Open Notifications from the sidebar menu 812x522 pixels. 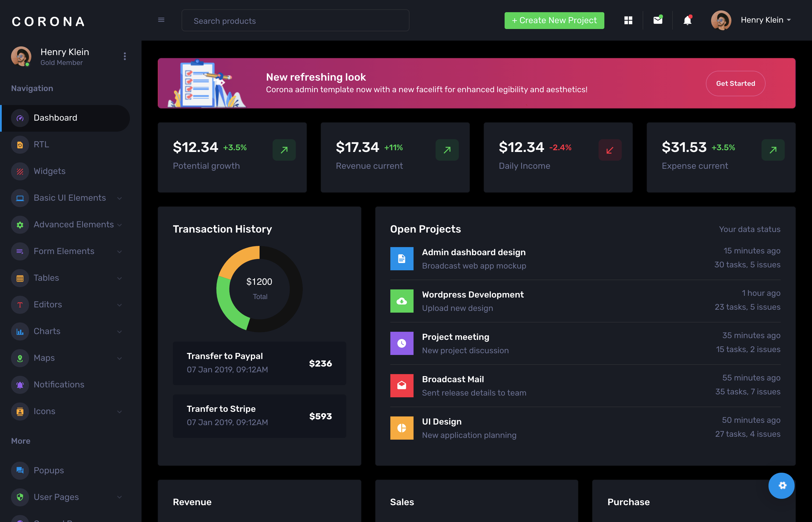click(59, 384)
